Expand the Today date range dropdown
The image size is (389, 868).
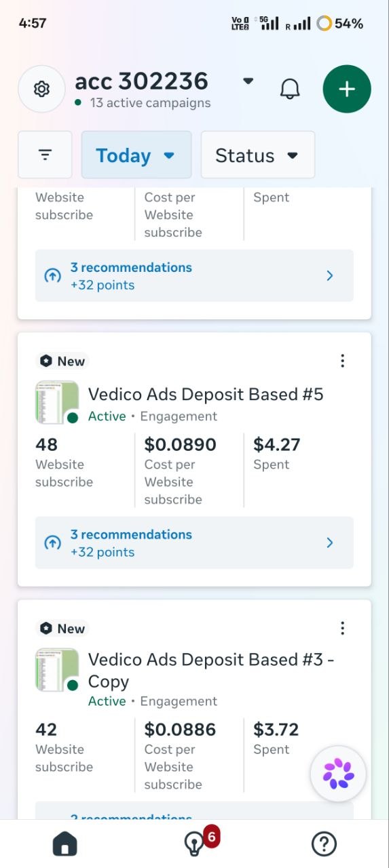[x=136, y=155]
